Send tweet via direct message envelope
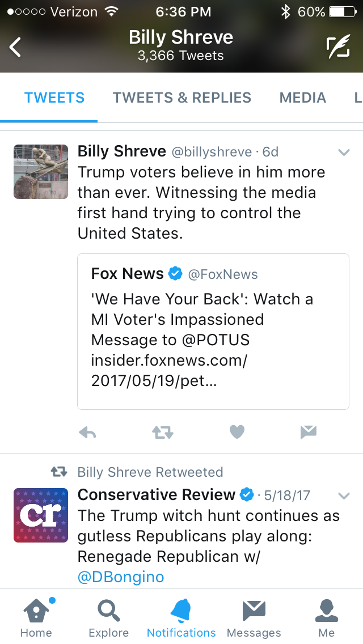Viewport: 363px width, 644px height. tap(308, 433)
